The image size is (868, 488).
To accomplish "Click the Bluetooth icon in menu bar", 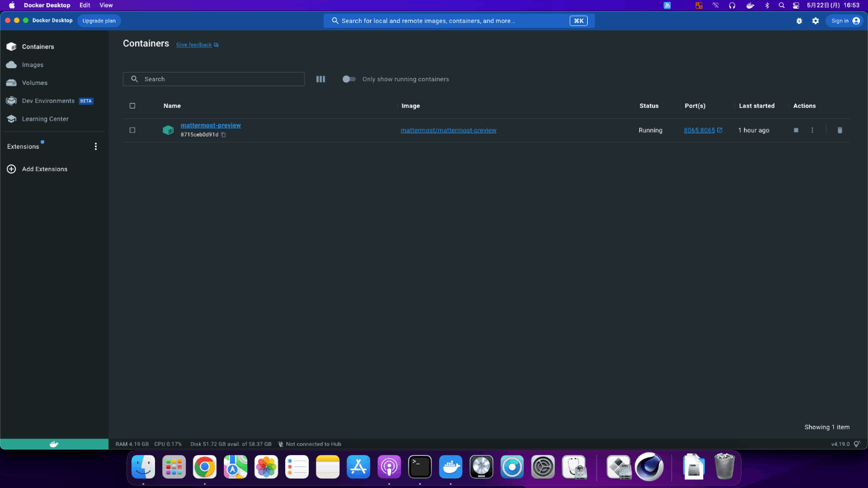I will (x=766, y=5).
